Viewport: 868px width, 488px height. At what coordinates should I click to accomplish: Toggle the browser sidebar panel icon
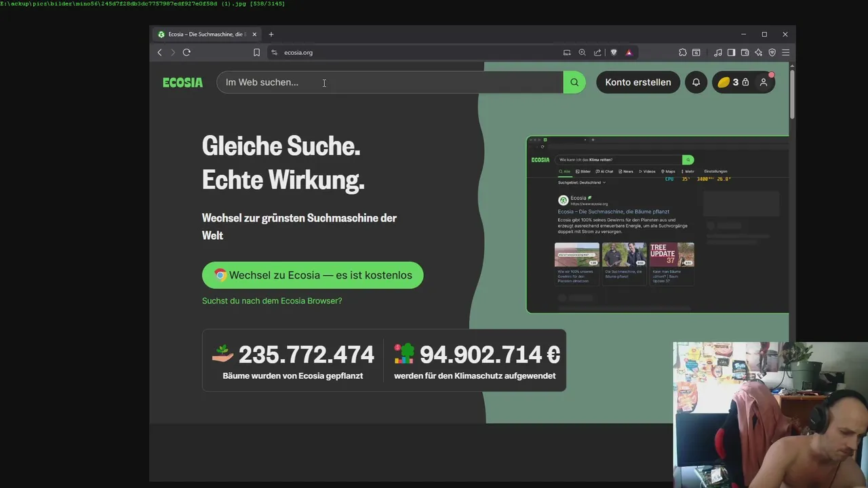coord(731,52)
